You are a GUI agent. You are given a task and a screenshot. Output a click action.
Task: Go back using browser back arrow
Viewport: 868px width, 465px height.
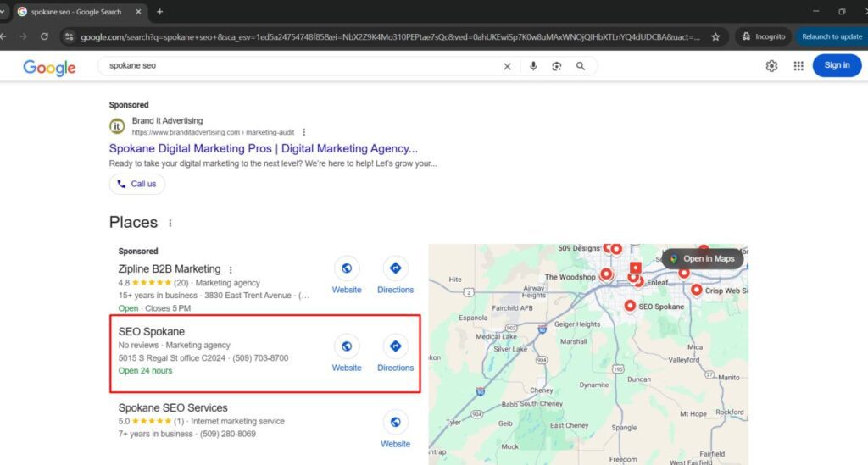(3, 36)
